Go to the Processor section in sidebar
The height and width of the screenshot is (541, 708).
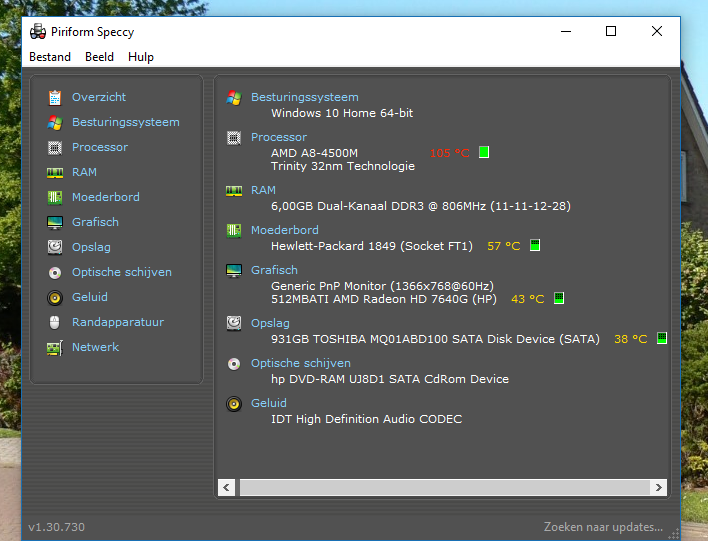tap(100, 147)
